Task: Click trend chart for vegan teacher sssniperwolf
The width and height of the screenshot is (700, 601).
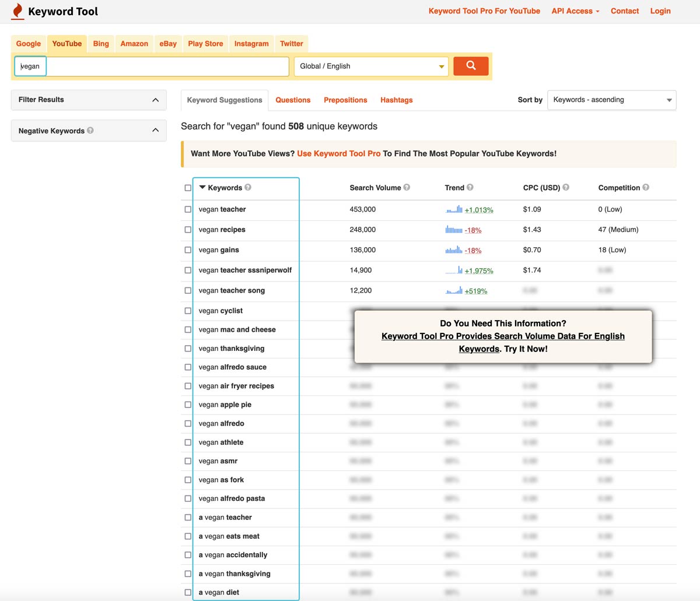Action: coord(454,270)
